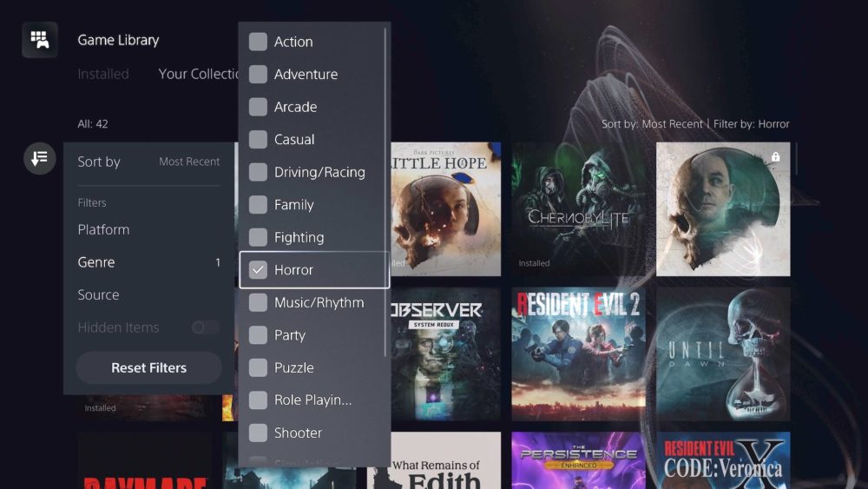Click the All: 42 count text

93,124
